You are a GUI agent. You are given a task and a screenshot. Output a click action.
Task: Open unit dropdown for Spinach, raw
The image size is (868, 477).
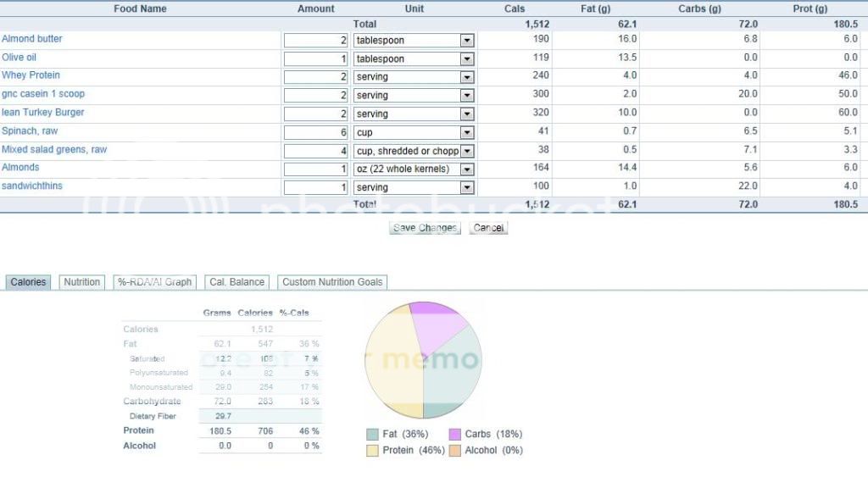click(x=466, y=133)
